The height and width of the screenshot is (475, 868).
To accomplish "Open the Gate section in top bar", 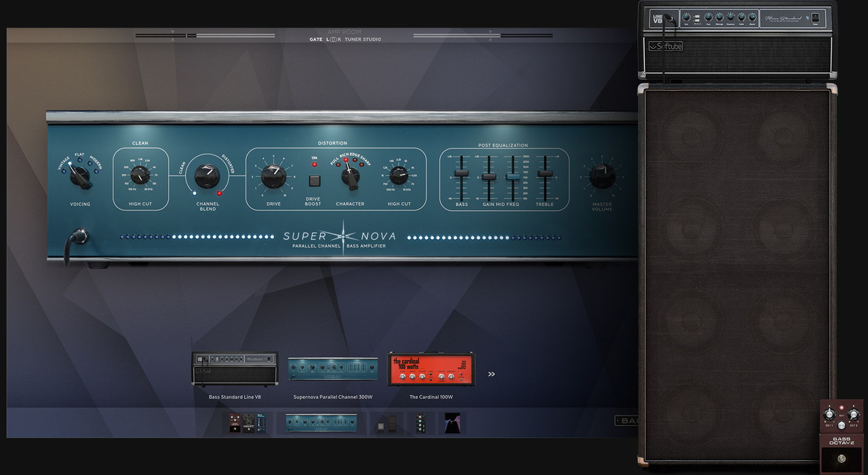I will pos(316,39).
